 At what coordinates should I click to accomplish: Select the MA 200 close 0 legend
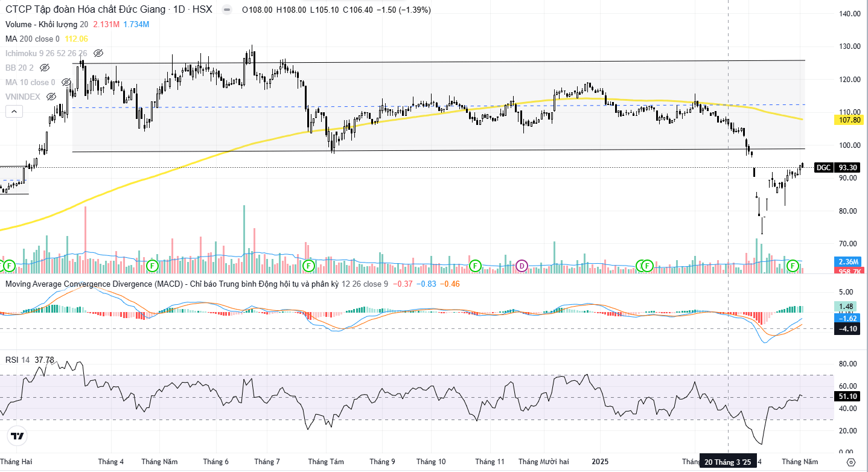coord(33,39)
